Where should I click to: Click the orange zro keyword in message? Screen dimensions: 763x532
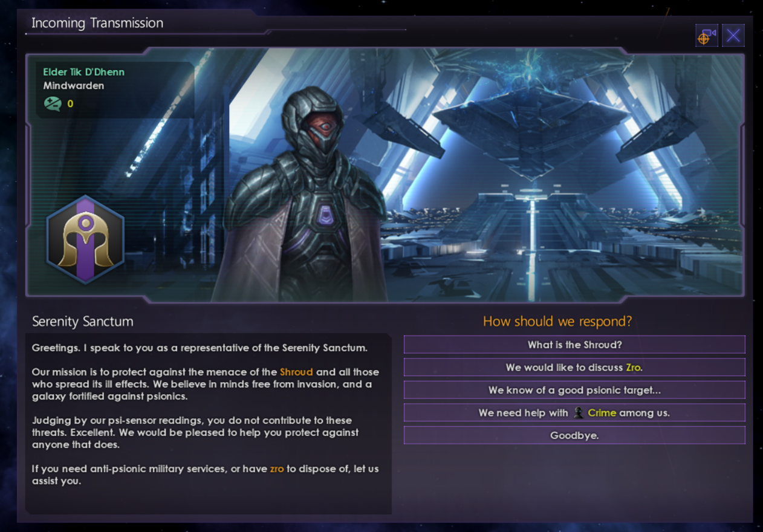[x=277, y=469]
